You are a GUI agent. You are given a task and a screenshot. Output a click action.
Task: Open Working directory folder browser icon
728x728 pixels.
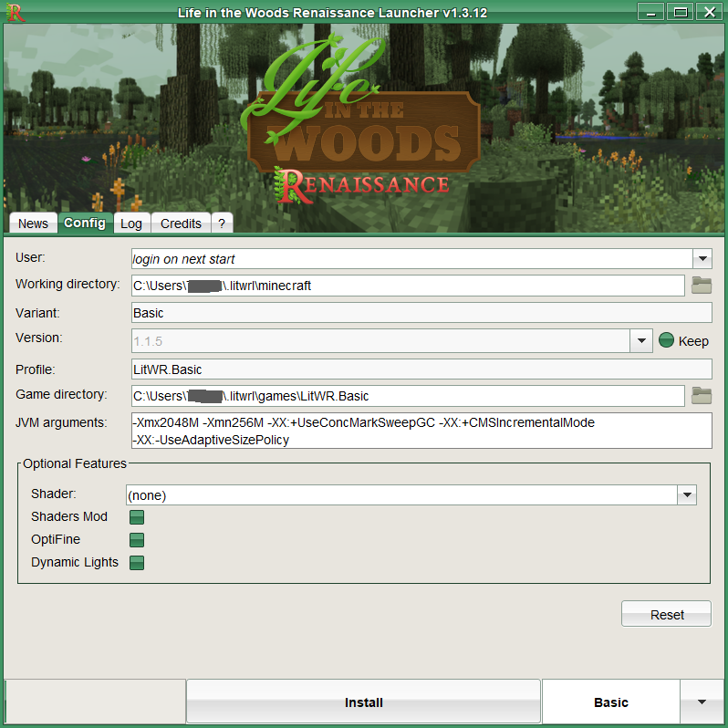[701, 285]
